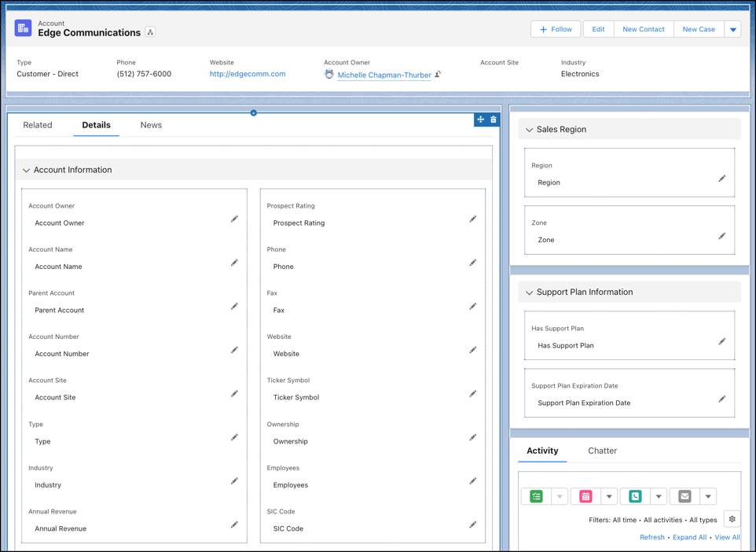Edit the Account Owner field pencil
Image resolution: width=756 pixels, height=552 pixels.
click(x=234, y=219)
